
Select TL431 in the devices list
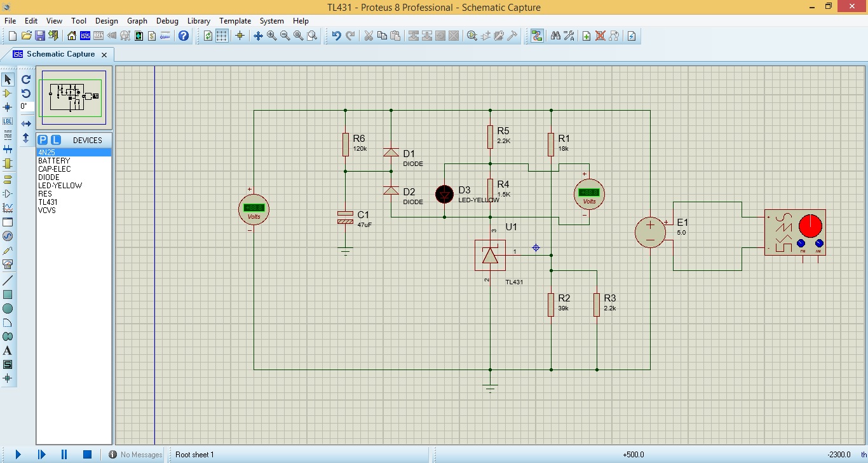click(48, 202)
